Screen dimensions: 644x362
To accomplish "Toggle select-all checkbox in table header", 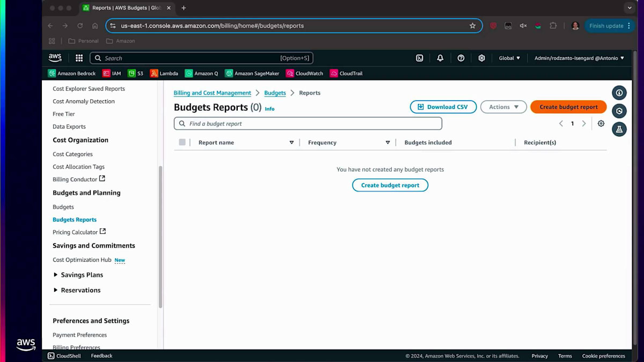I will tap(182, 142).
